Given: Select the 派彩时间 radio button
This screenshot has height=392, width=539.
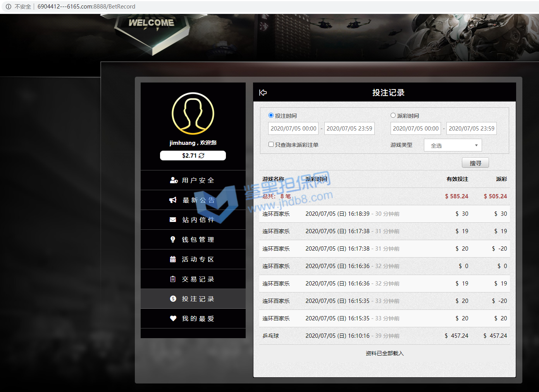Looking at the screenshot, I should [x=393, y=115].
